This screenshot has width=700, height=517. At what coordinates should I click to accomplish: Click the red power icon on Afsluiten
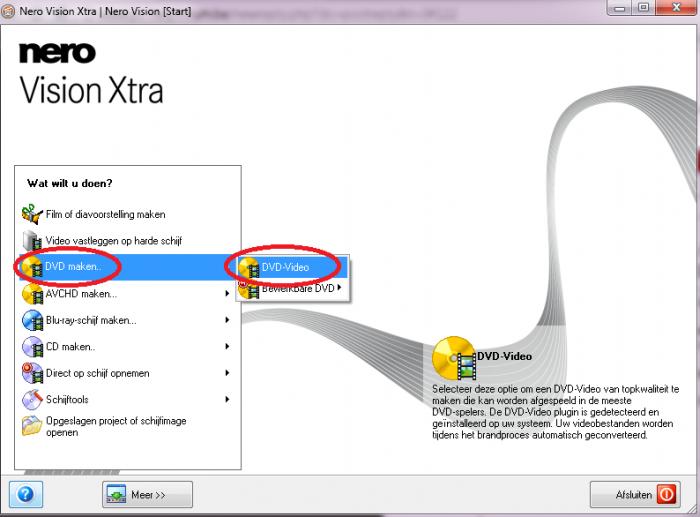pyautogui.click(x=666, y=495)
